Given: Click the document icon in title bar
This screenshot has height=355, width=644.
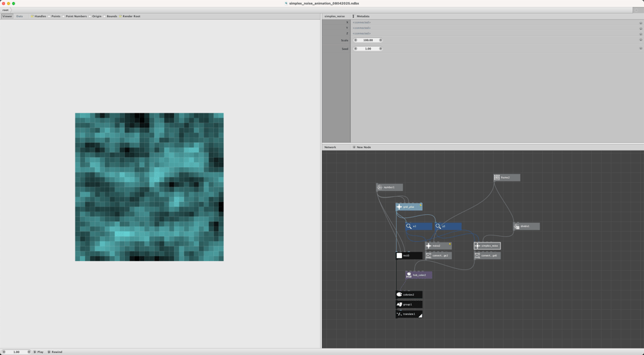Looking at the screenshot, I should (x=287, y=3).
